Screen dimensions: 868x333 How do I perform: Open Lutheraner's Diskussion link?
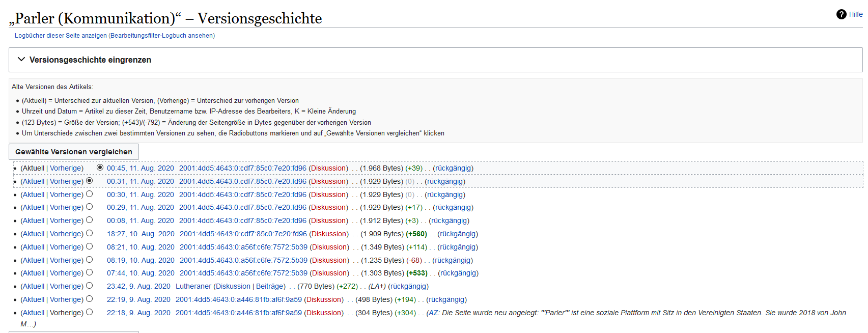(x=233, y=287)
